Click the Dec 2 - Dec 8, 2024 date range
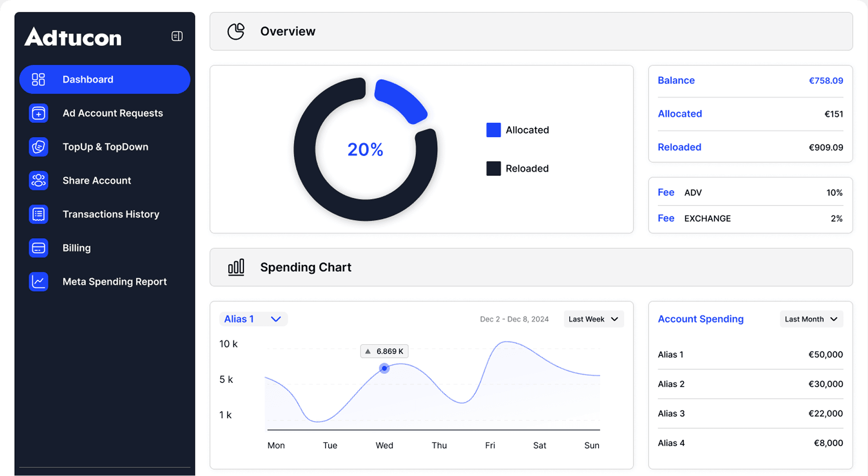868x476 pixels. (x=514, y=319)
